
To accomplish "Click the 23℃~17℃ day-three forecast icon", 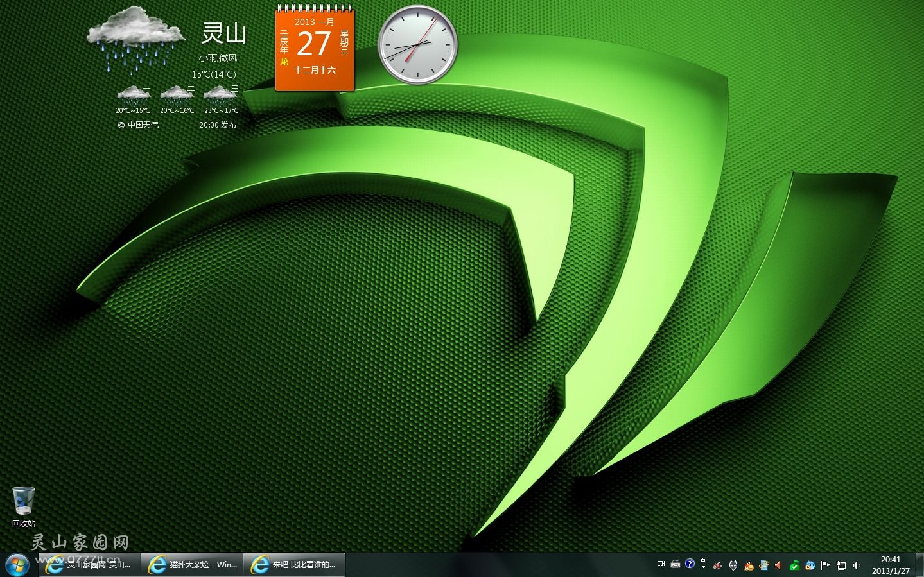I will tap(220, 95).
